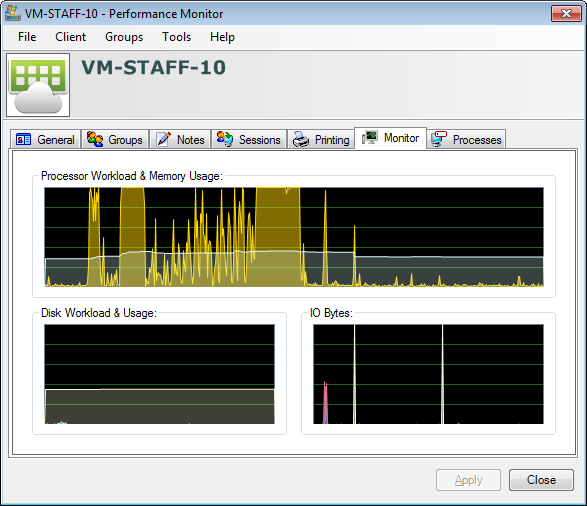Switch to the Processes tab
This screenshot has width=587, height=506.
466,140
